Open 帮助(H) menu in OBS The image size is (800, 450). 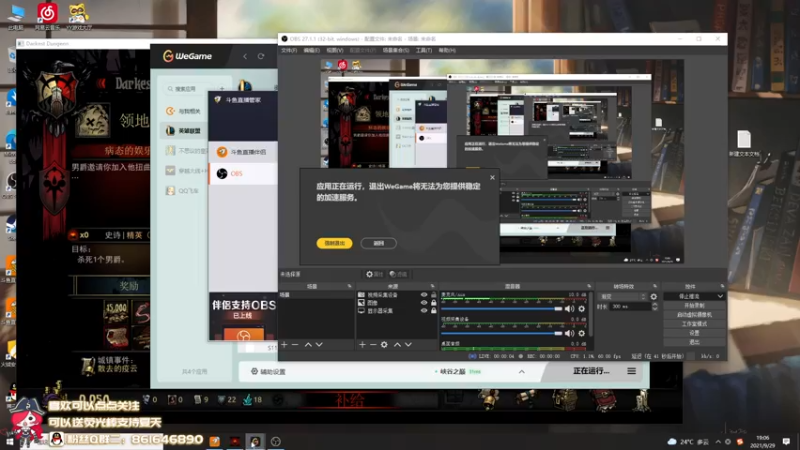click(447, 51)
